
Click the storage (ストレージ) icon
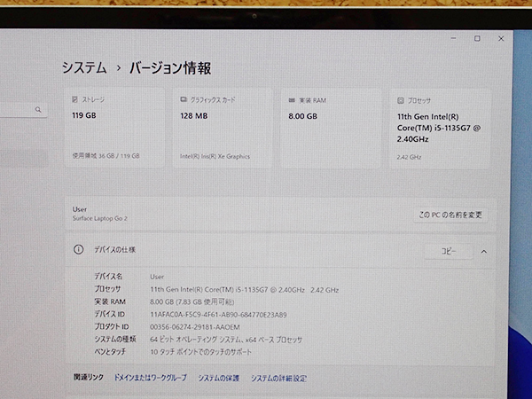coord(75,100)
